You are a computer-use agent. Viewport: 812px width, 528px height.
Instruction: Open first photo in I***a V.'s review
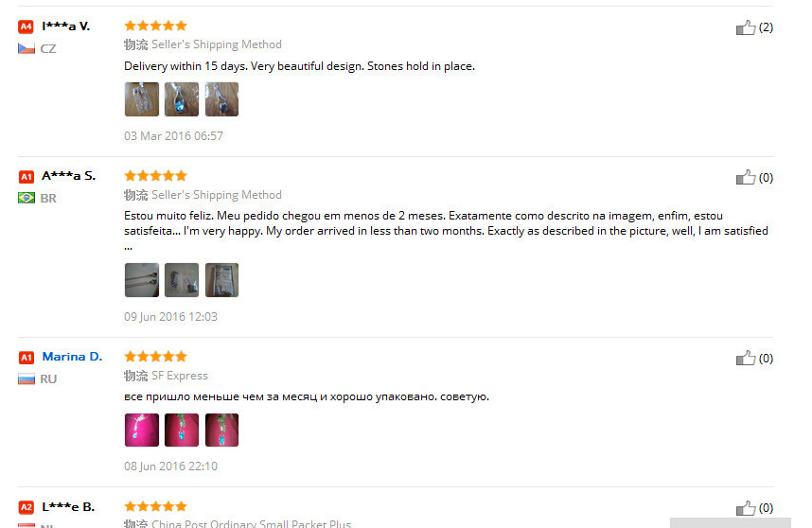[142, 98]
